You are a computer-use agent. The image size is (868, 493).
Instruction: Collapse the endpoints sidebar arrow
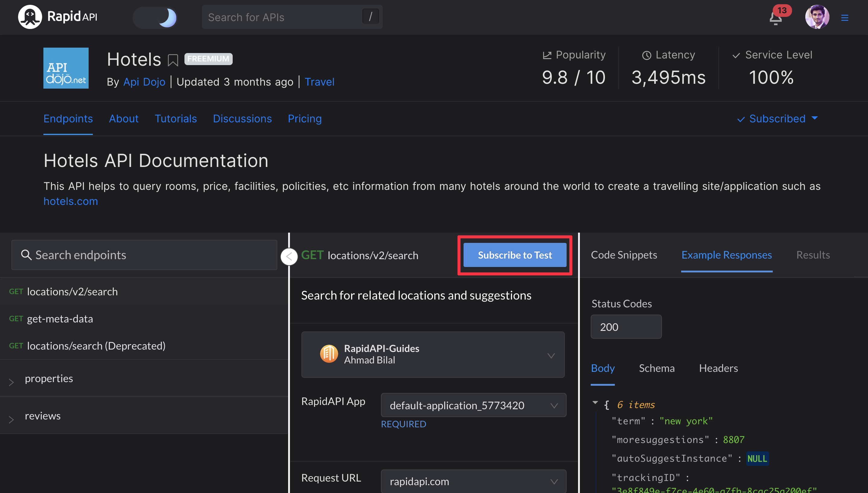coord(289,256)
